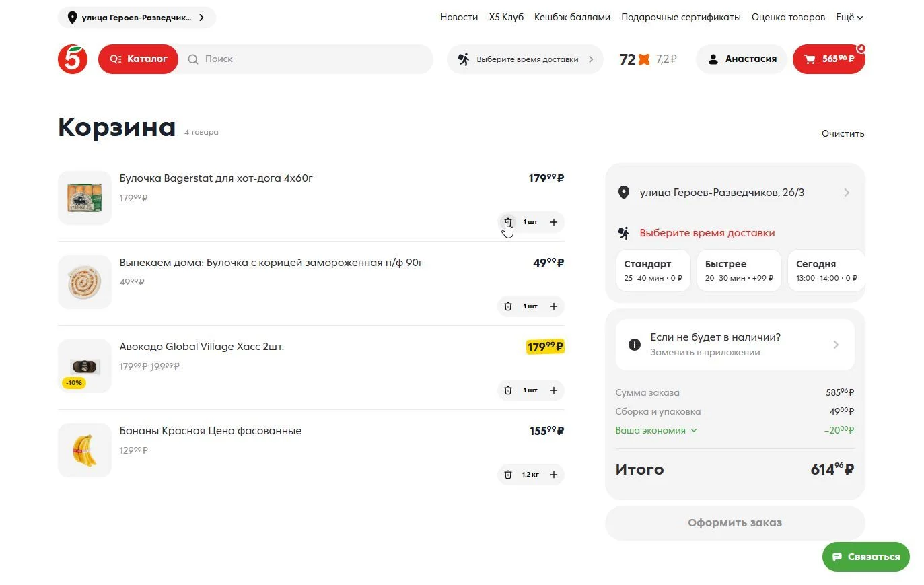Click Очистить to clear the cart
The height and width of the screenshot is (585, 924).
(843, 133)
